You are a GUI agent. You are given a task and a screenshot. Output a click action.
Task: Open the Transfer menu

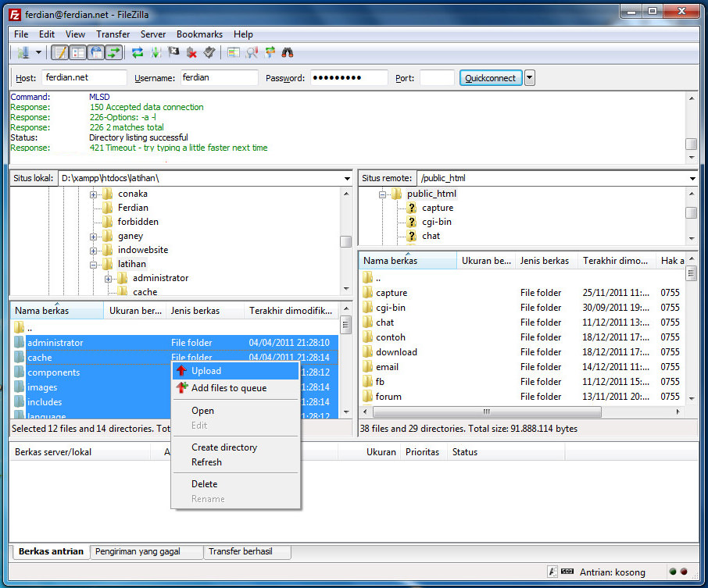(113, 34)
